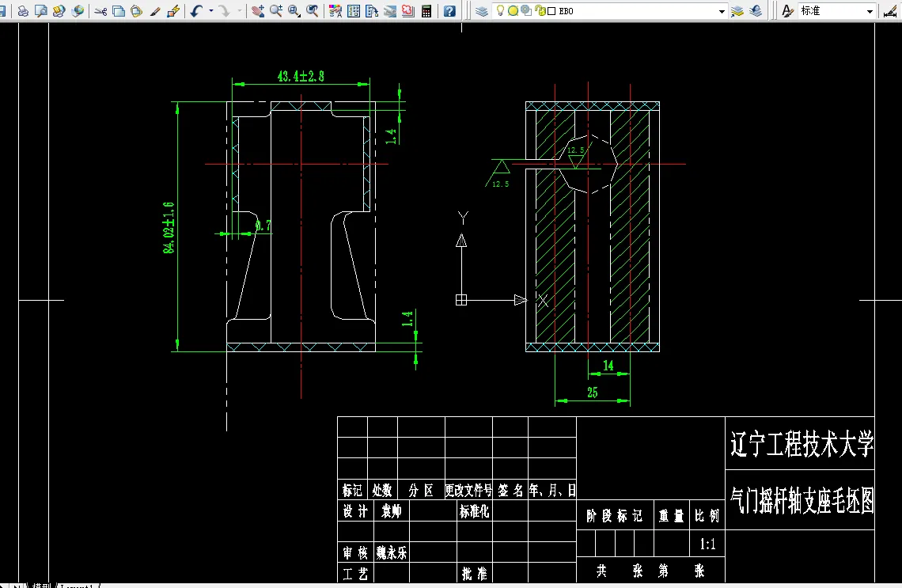Open the Properties palette icon

tap(335, 11)
